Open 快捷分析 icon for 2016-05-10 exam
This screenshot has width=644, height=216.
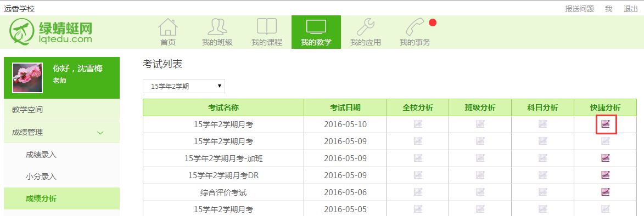(x=606, y=124)
